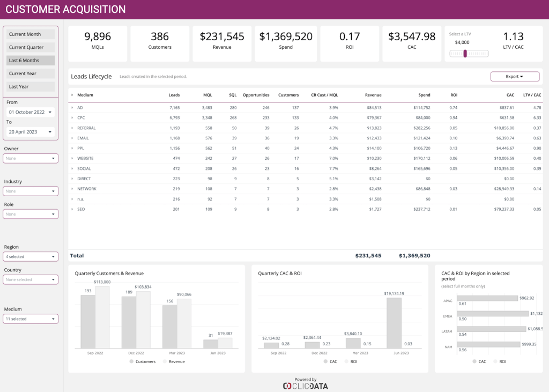Screen dimensions: 549x392
Task: Open the Export button menu
Action: point(515,76)
